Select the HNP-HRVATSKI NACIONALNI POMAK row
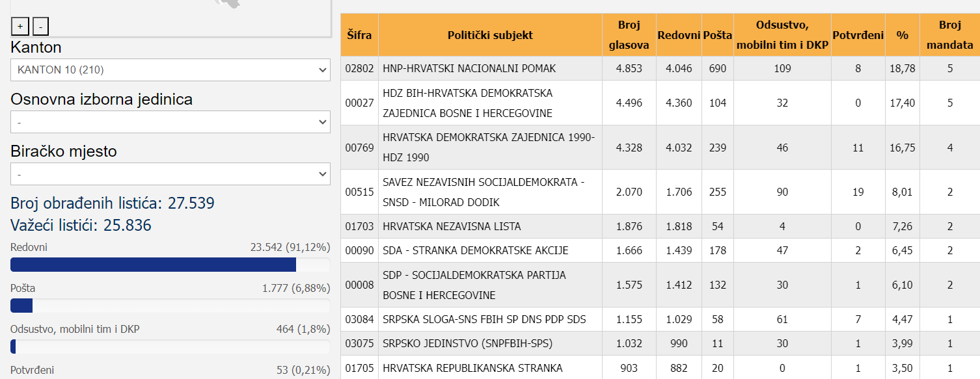 [660, 68]
